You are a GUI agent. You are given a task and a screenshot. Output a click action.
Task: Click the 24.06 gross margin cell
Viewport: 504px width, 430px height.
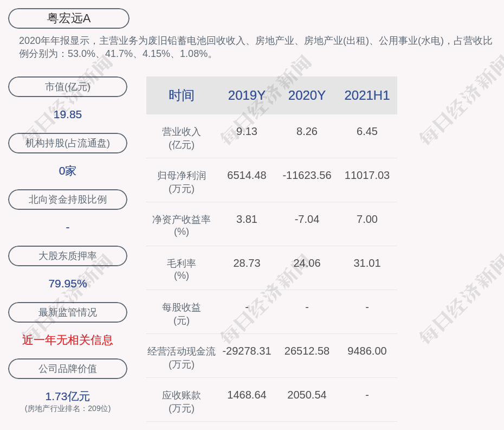pos(307,264)
